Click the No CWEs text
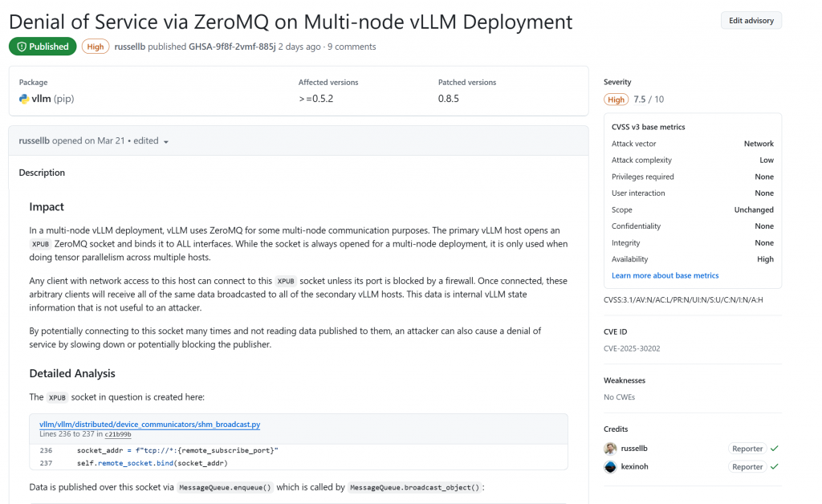 tap(619, 397)
